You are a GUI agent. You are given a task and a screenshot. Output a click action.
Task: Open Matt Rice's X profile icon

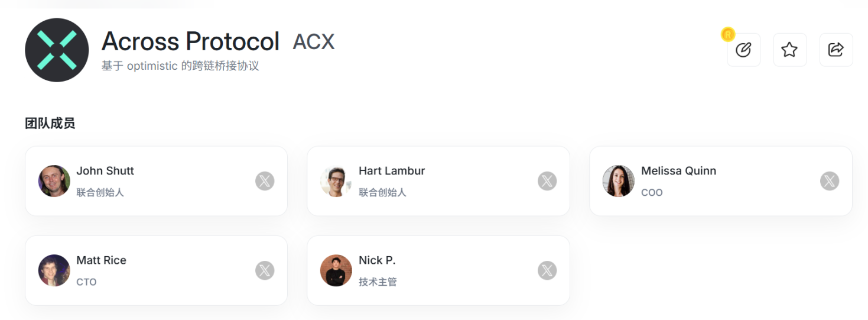tap(265, 270)
